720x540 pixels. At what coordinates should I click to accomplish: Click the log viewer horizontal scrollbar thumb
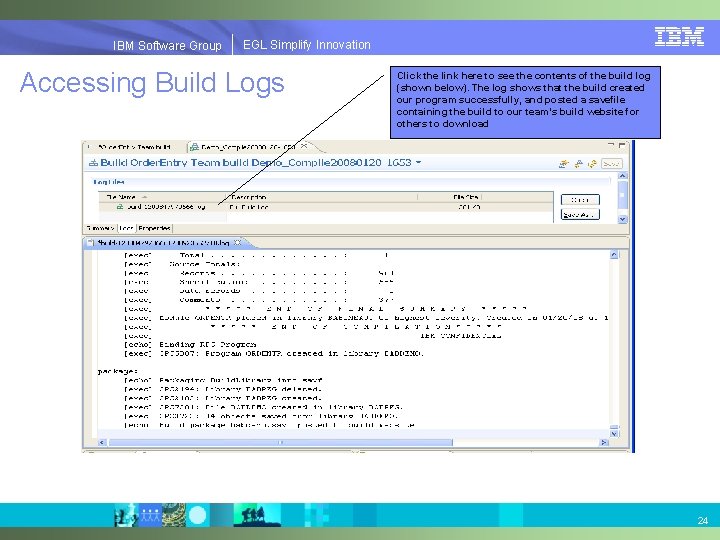(x=280, y=442)
